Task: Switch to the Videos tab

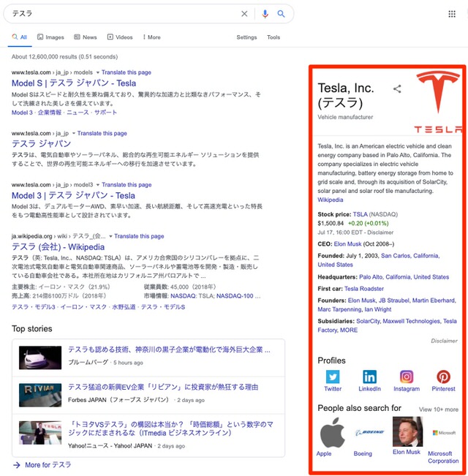Action: [x=120, y=37]
